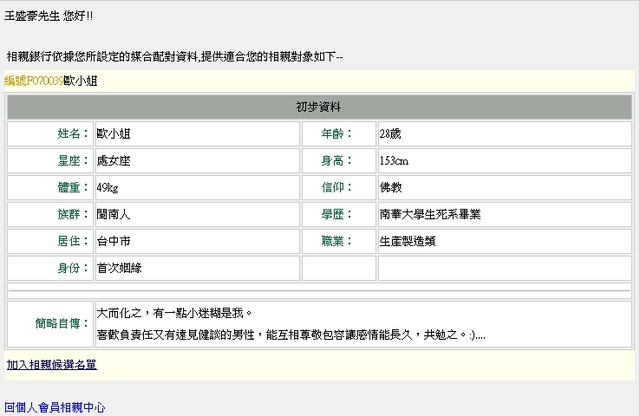Click the 153cm height value
640x416 pixels.
(x=393, y=161)
